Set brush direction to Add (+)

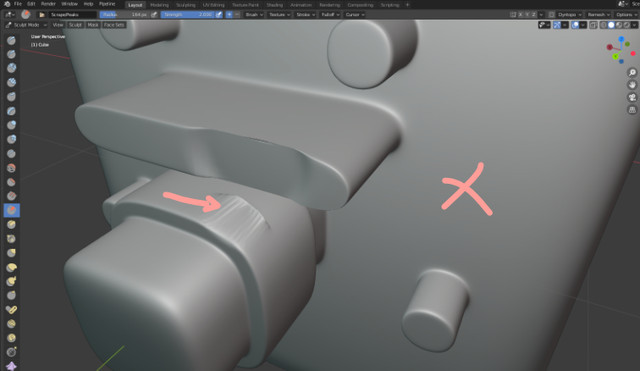(x=229, y=15)
